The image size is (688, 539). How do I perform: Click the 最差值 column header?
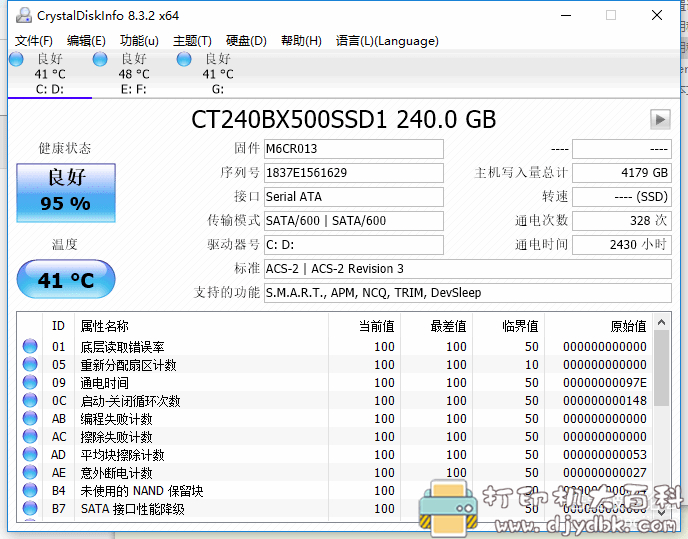click(436, 326)
